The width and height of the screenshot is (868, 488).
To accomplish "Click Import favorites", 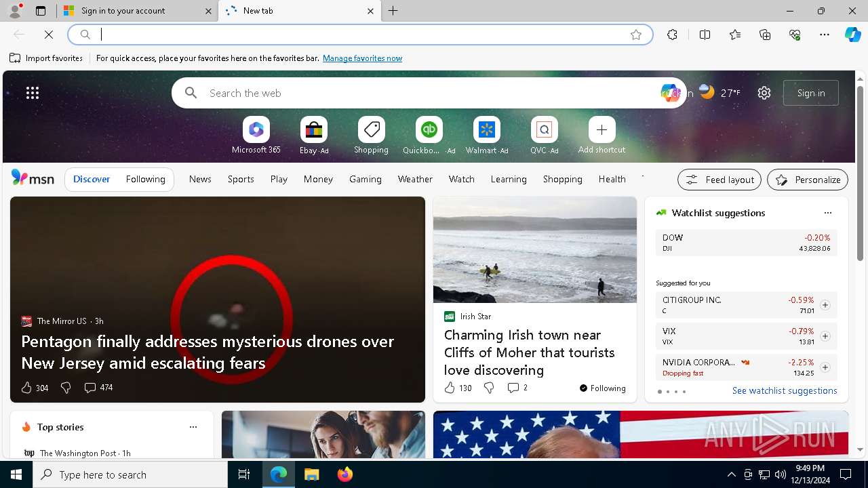I will (x=46, y=58).
